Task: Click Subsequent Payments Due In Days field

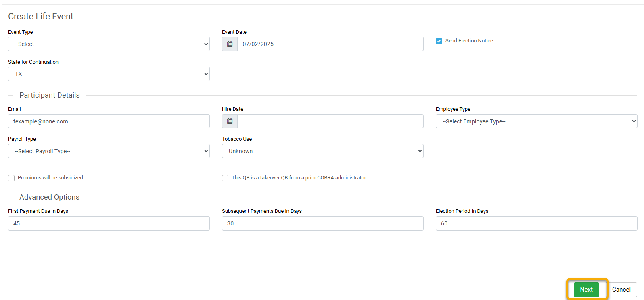Action: point(322,223)
